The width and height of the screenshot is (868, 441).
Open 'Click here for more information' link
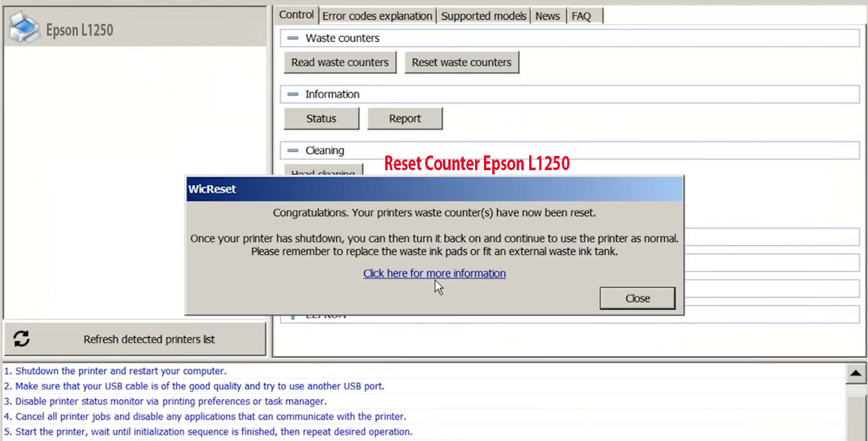click(435, 273)
